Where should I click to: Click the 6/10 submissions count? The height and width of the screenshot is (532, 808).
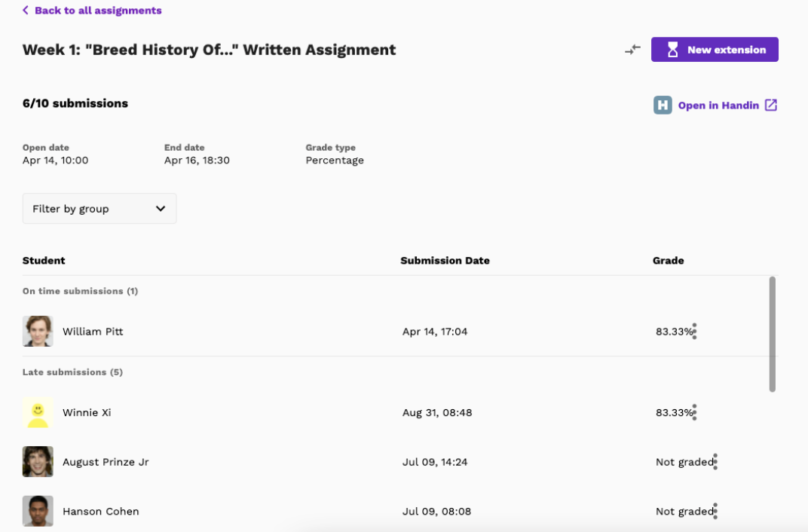click(x=75, y=103)
